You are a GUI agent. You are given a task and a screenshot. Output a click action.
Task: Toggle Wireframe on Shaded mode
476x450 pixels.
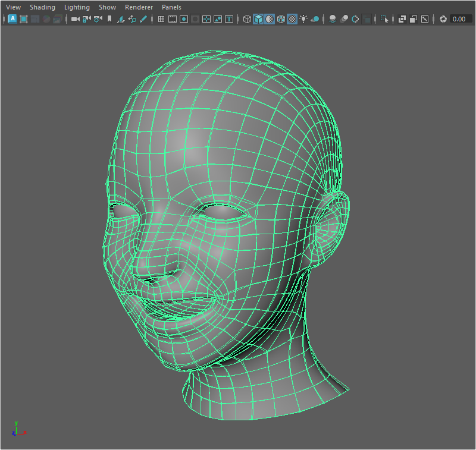(x=281, y=19)
